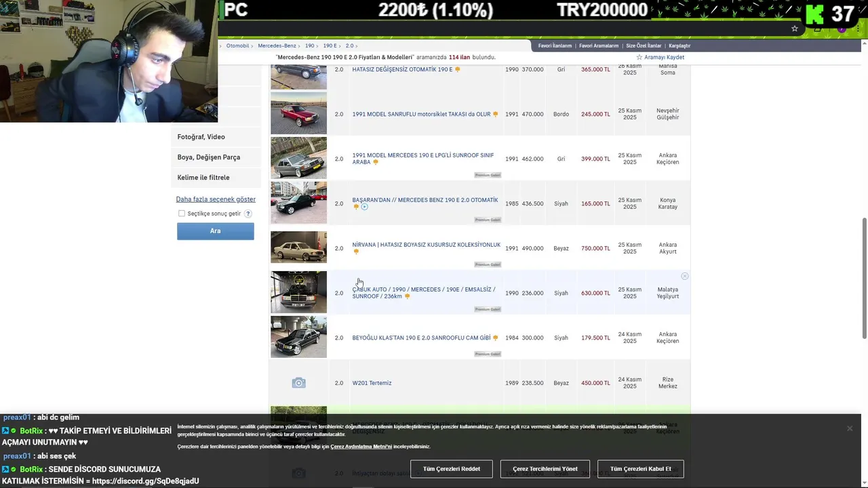This screenshot has height=488, width=868.
Task: Click Daha fazla seçenek göster link
Action: [216, 199]
